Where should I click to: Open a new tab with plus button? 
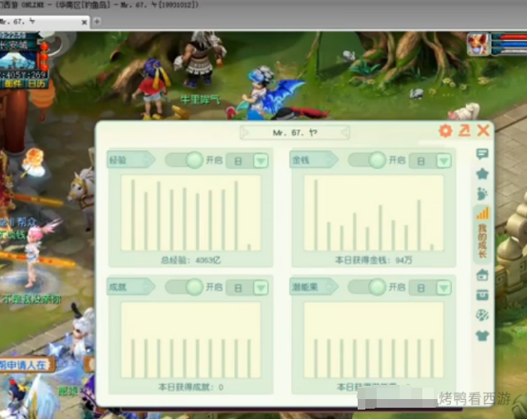click(97, 22)
